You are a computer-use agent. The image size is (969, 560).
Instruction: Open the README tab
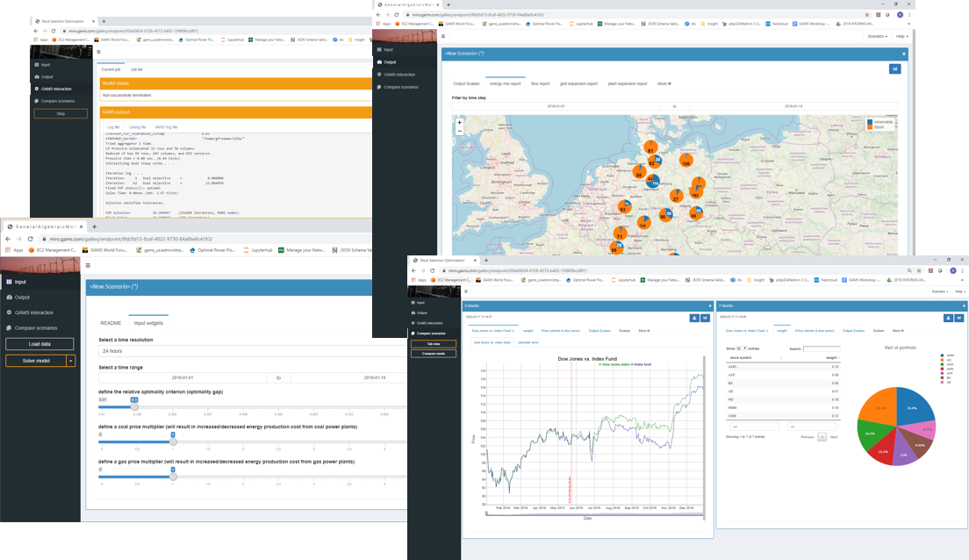(x=111, y=323)
